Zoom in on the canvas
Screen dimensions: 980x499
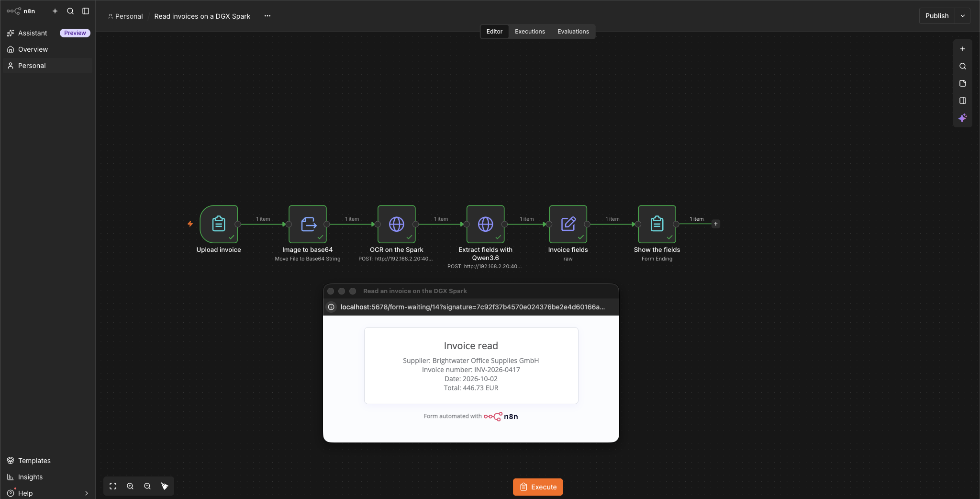130,486
